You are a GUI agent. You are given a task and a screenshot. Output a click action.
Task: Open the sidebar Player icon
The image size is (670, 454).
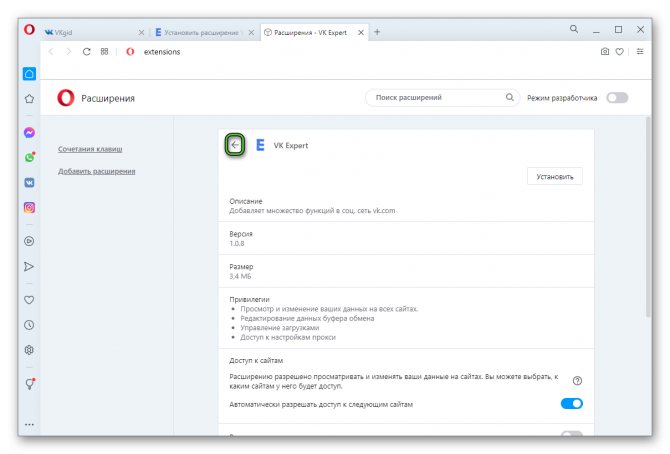click(29, 241)
